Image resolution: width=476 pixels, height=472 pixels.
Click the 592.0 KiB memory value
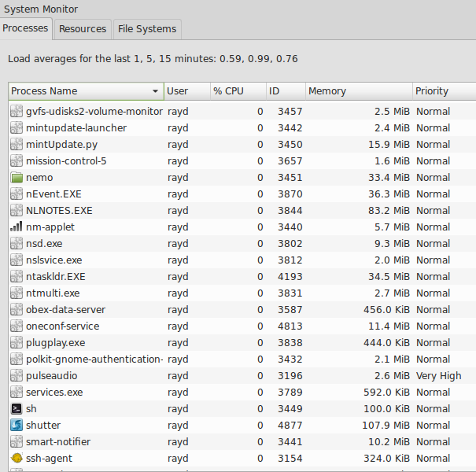387,393
